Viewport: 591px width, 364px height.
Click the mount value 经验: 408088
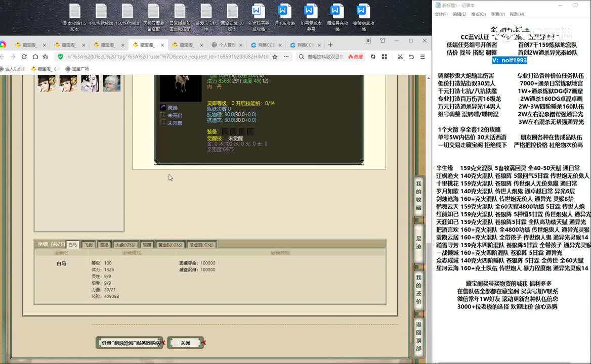[105, 297]
